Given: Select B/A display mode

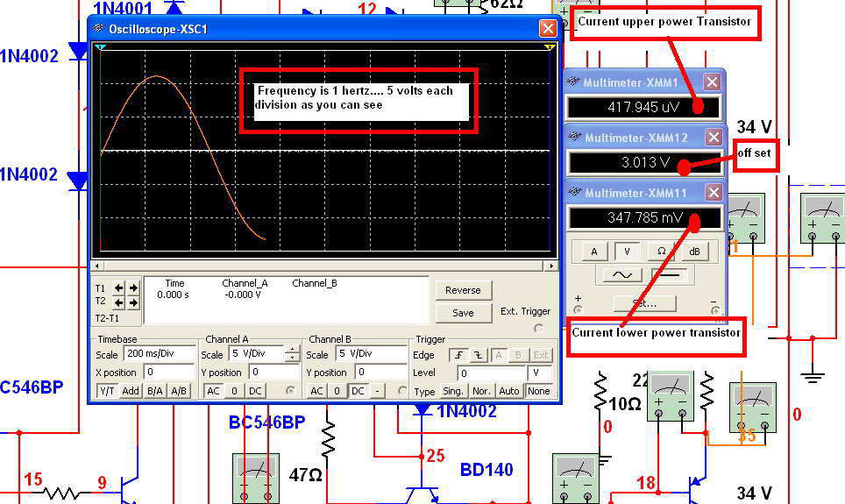Looking at the screenshot, I should point(155,391).
